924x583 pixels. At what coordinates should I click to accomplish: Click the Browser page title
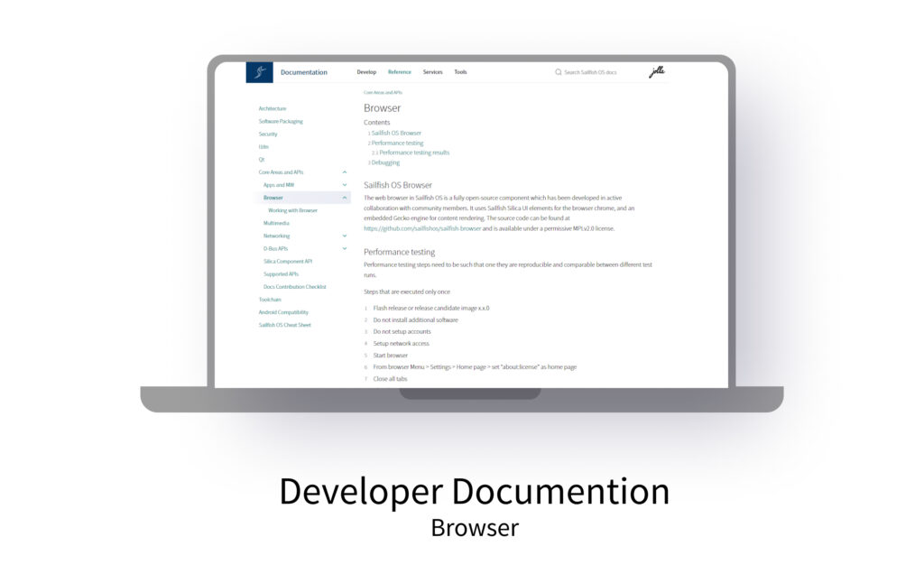coord(382,108)
